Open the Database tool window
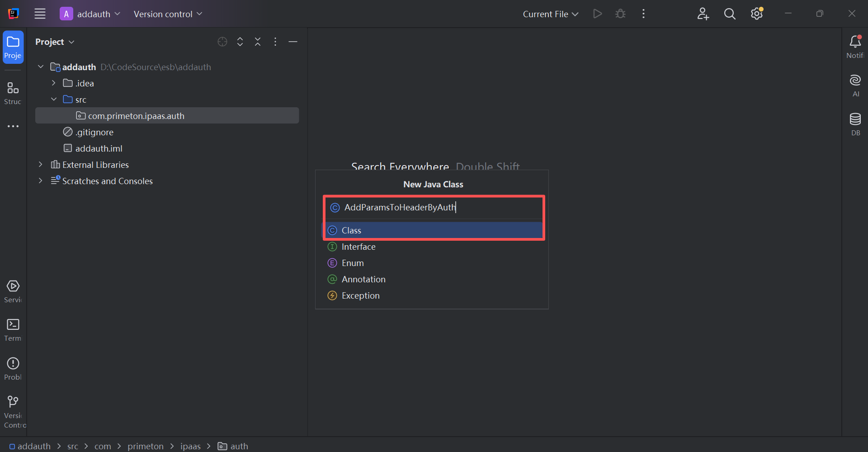The width and height of the screenshot is (868, 452). coord(855,124)
